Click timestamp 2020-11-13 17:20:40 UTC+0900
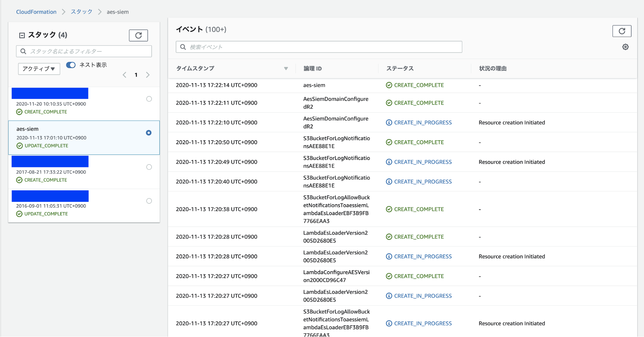Viewport: 644px width, 337px height. pyautogui.click(x=216, y=182)
